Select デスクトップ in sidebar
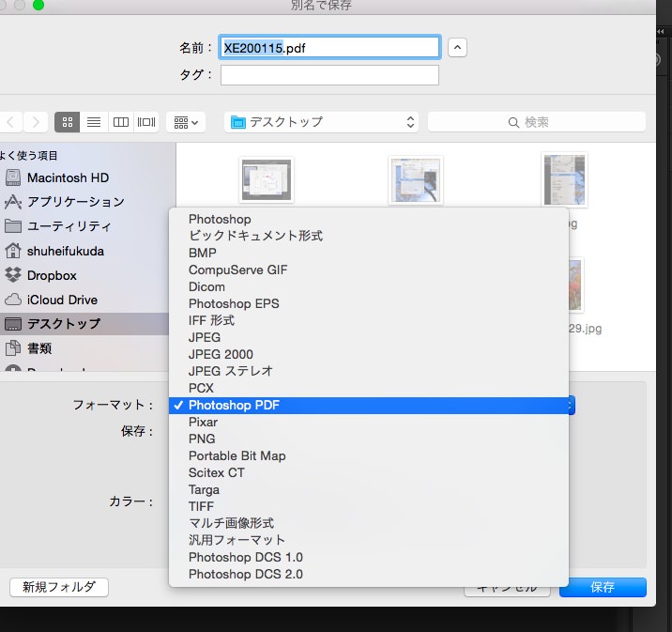Viewport: 672px width, 632px height. tap(84, 324)
